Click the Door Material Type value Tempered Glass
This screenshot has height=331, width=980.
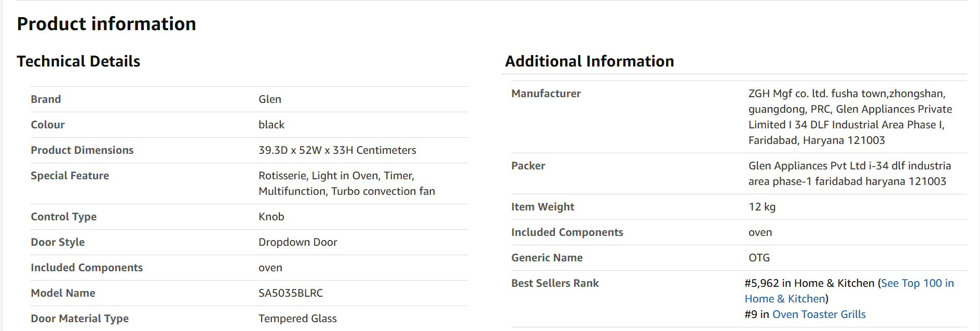pos(298,319)
